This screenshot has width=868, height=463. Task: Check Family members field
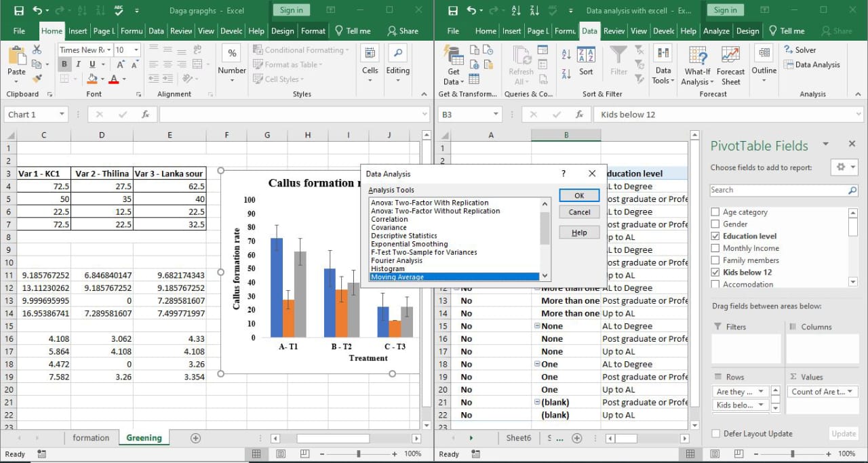point(715,260)
